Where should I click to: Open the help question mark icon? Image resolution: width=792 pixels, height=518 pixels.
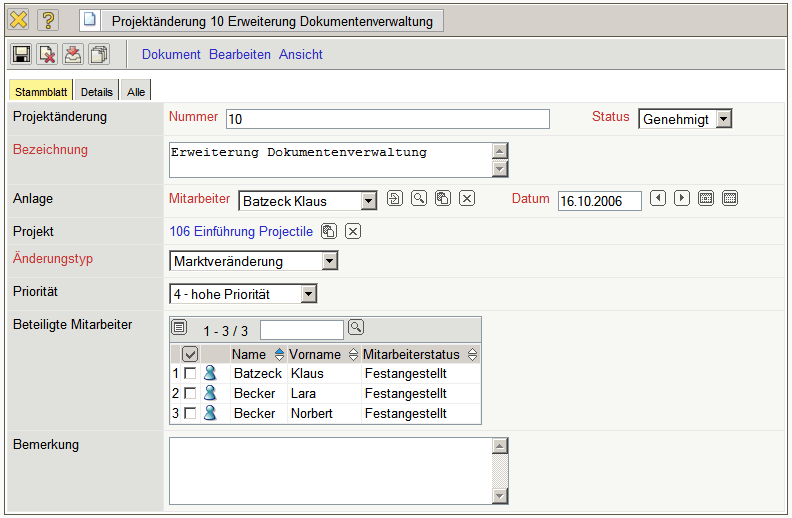pos(48,20)
